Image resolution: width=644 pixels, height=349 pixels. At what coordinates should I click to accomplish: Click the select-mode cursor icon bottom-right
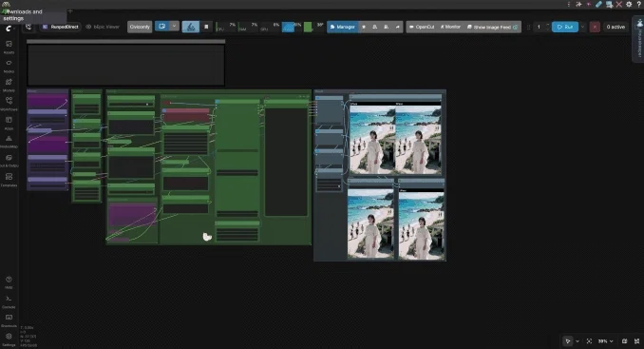[x=568, y=341]
